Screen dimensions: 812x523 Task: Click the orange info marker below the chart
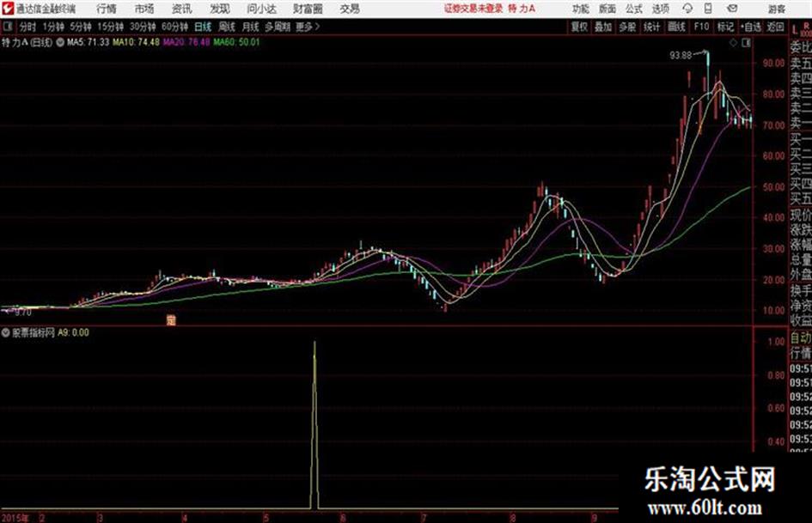(171, 320)
